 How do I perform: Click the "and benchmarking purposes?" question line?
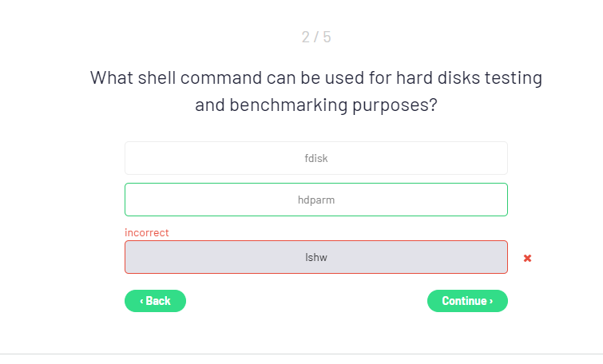pos(315,105)
